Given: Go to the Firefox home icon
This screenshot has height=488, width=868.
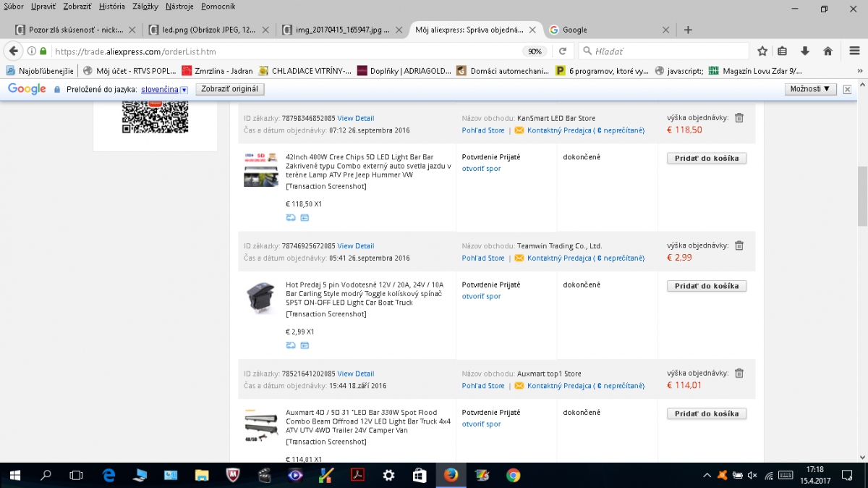Looking at the screenshot, I should [x=828, y=51].
